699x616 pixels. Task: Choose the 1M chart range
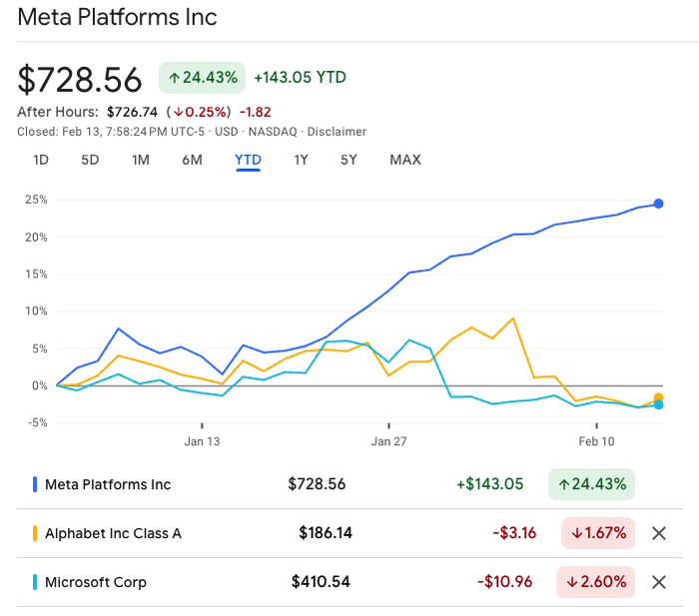pyautogui.click(x=141, y=160)
